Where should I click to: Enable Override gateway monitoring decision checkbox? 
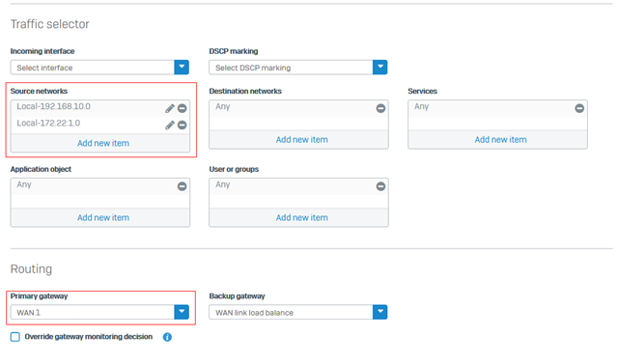point(15,337)
